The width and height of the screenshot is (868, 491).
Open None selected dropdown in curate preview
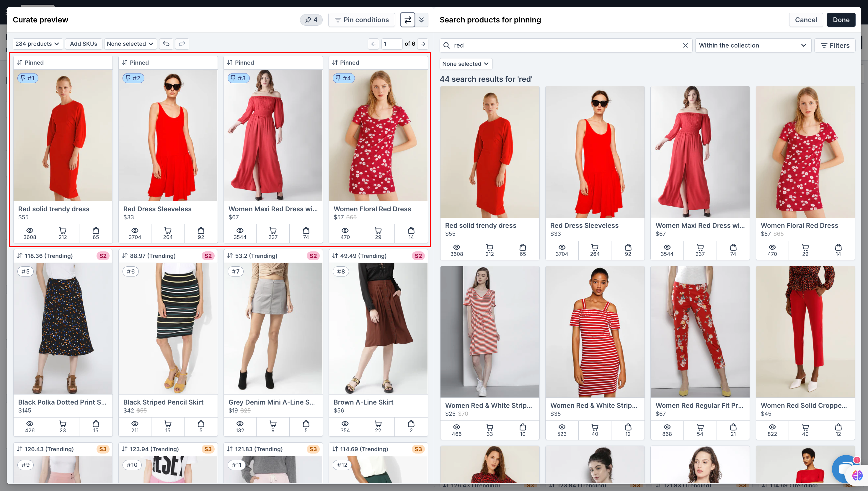[130, 44]
